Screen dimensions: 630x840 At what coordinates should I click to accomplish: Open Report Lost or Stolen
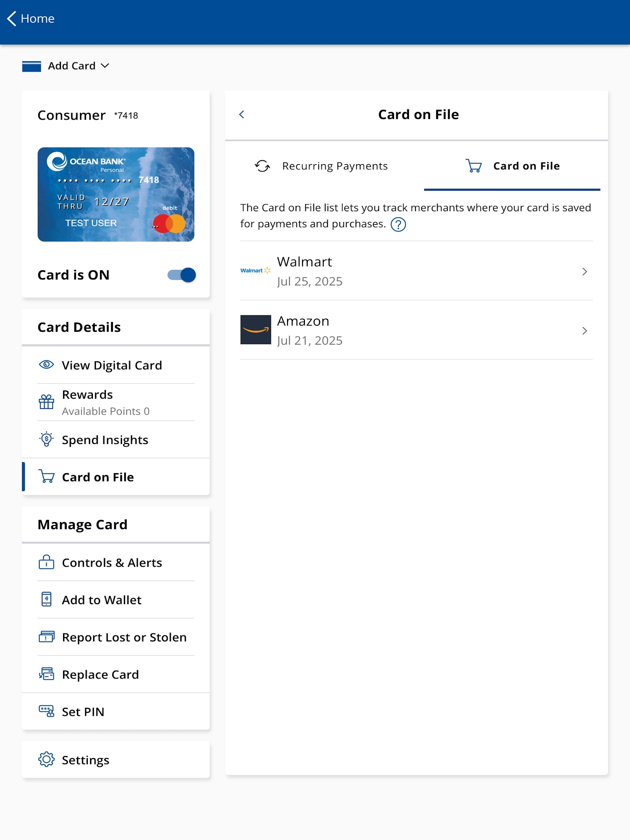pos(116,637)
